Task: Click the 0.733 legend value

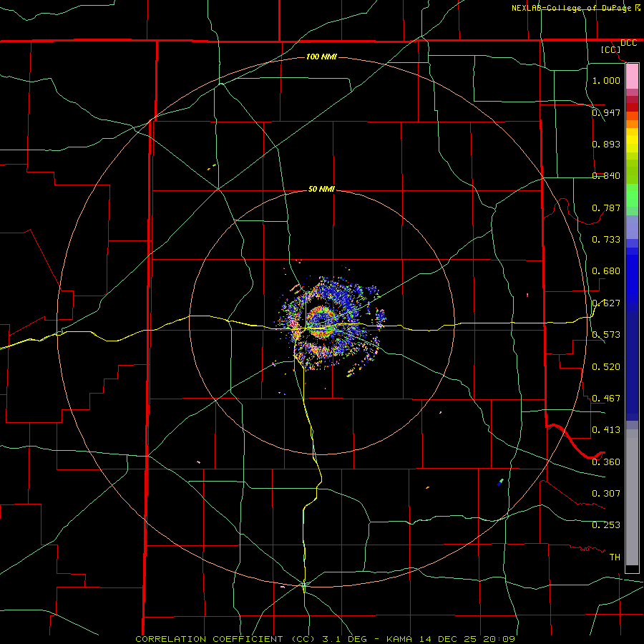Action: click(x=606, y=240)
